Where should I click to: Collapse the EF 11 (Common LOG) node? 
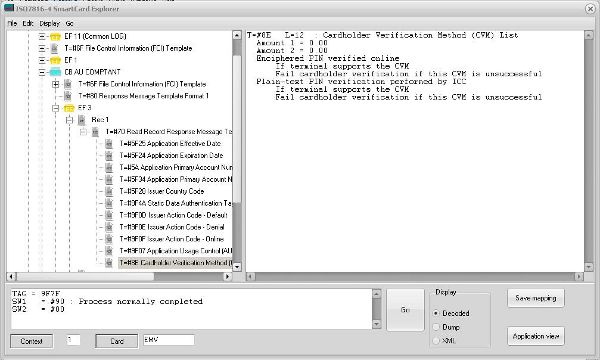[x=42, y=37]
